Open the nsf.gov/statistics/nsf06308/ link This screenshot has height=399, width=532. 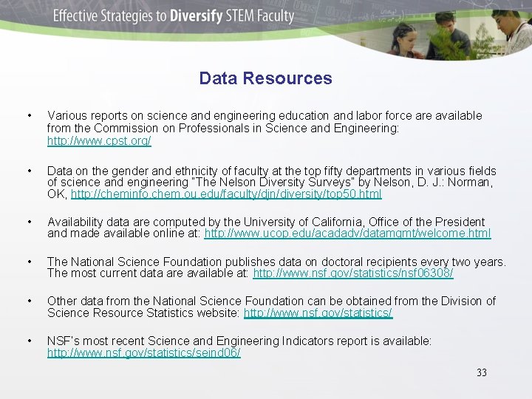pos(353,273)
